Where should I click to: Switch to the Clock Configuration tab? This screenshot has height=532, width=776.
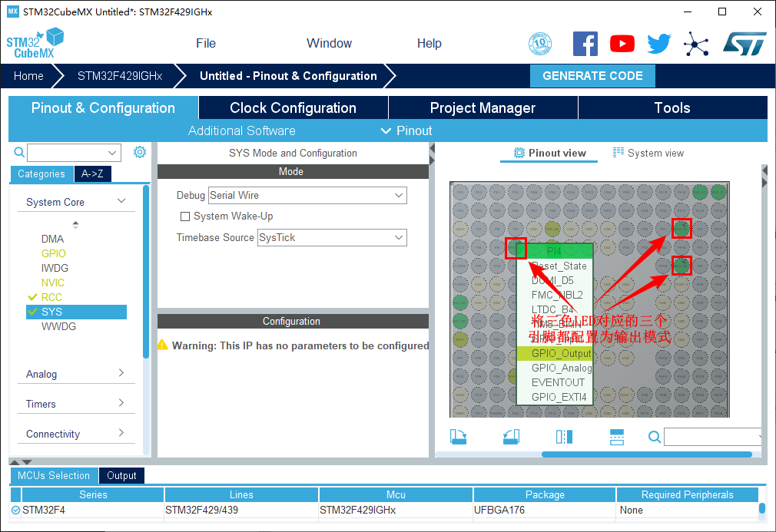pos(293,108)
